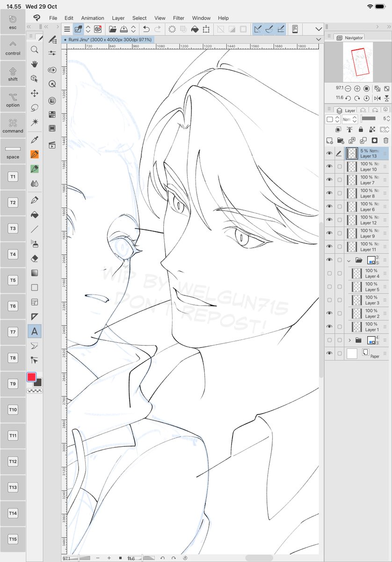
Task: Hide Layer 1 with its eye icon
Action: click(x=329, y=326)
